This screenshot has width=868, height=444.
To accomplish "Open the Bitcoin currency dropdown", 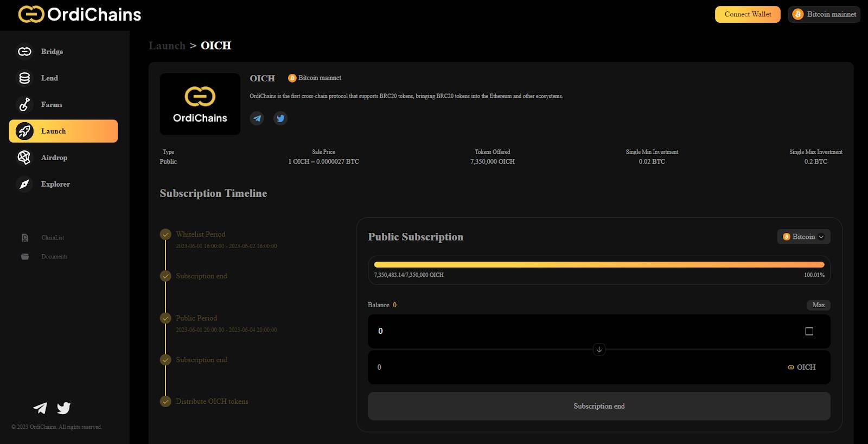I will tap(803, 237).
